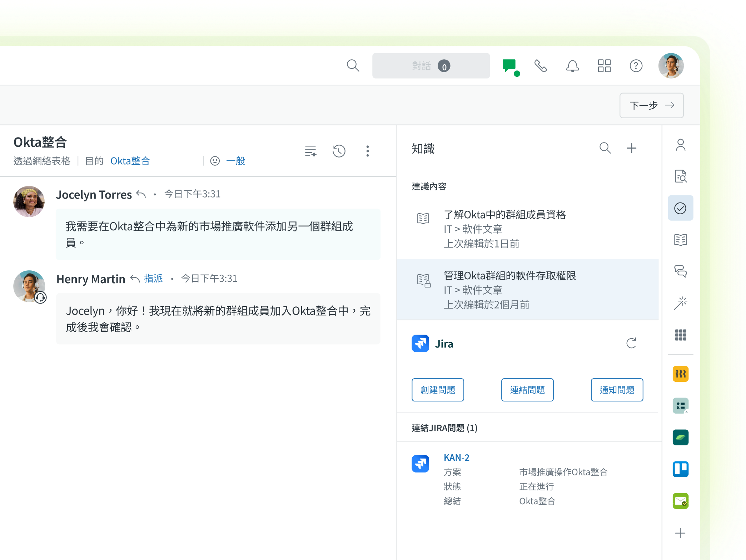Screen dimensions: 746x560
Task: Click the sentiment smiley face icon
Action: 215,161
